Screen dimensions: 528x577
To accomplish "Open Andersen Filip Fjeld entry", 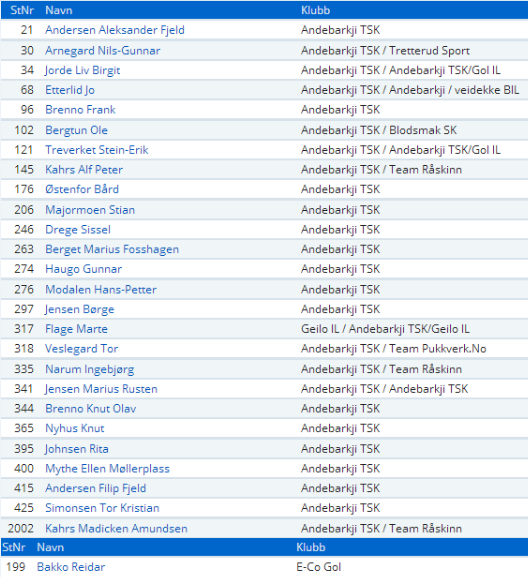I will click(x=96, y=488).
